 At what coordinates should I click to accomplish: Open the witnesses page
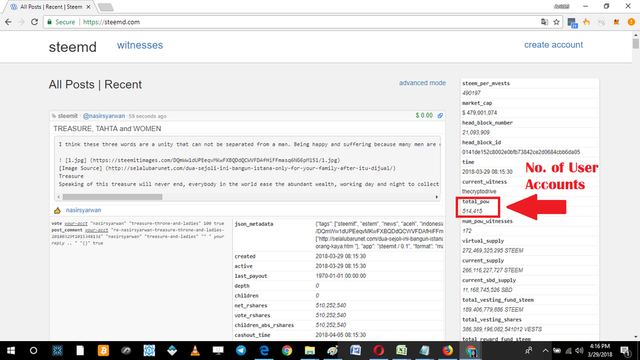(x=140, y=45)
